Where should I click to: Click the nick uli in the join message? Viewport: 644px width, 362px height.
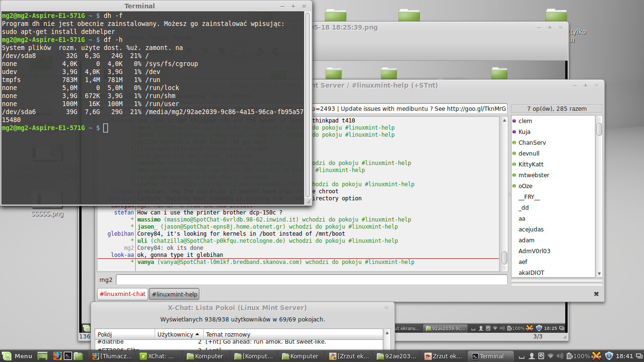(142, 241)
